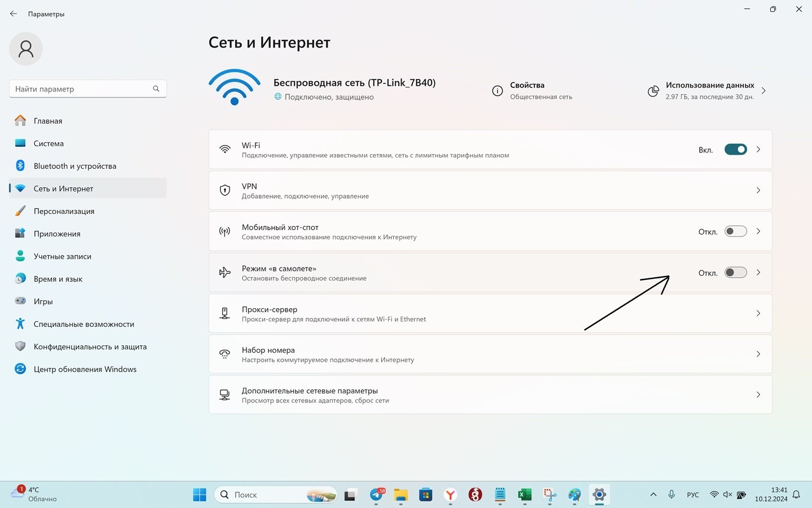The height and width of the screenshot is (508, 812).
Task: Open the Режим «в самолете» chevron
Action: (x=758, y=273)
